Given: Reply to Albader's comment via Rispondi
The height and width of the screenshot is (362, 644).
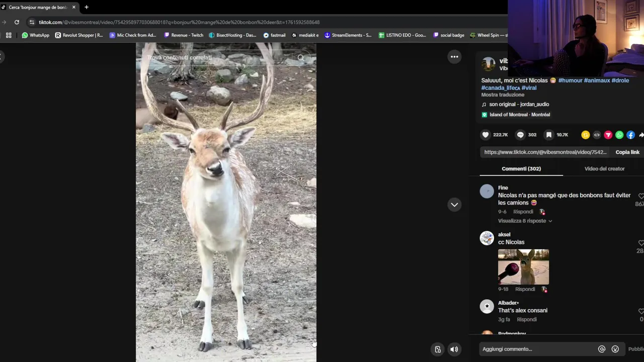Looking at the screenshot, I should click(527, 319).
